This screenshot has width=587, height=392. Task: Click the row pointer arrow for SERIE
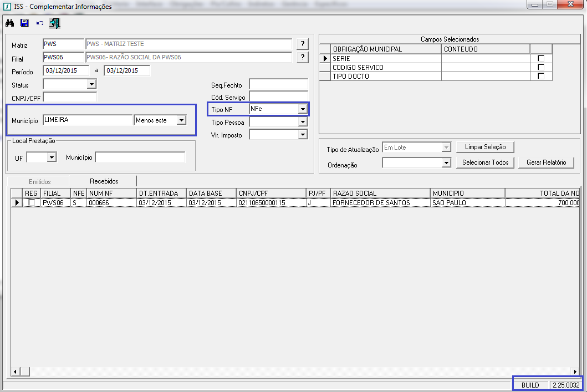click(325, 58)
